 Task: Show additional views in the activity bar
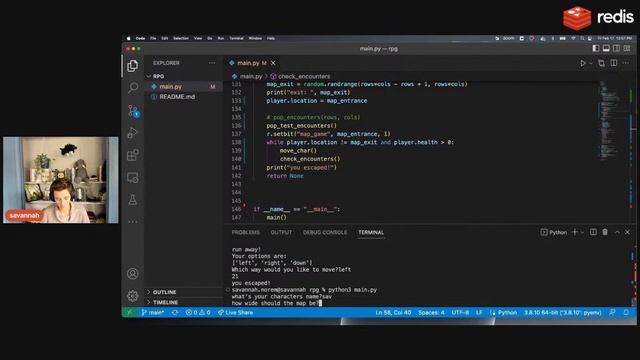pyautogui.click(x=133, y=222)
